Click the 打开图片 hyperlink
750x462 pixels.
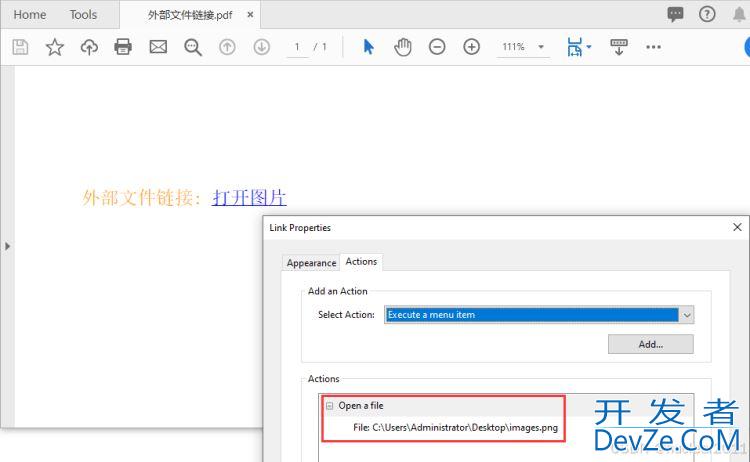tap(249, 197)
